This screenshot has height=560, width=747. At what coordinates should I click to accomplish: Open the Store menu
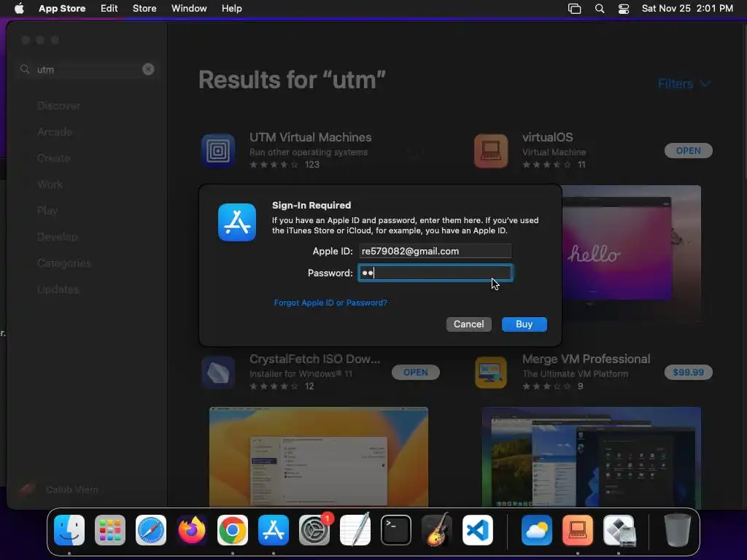point(144,9)
